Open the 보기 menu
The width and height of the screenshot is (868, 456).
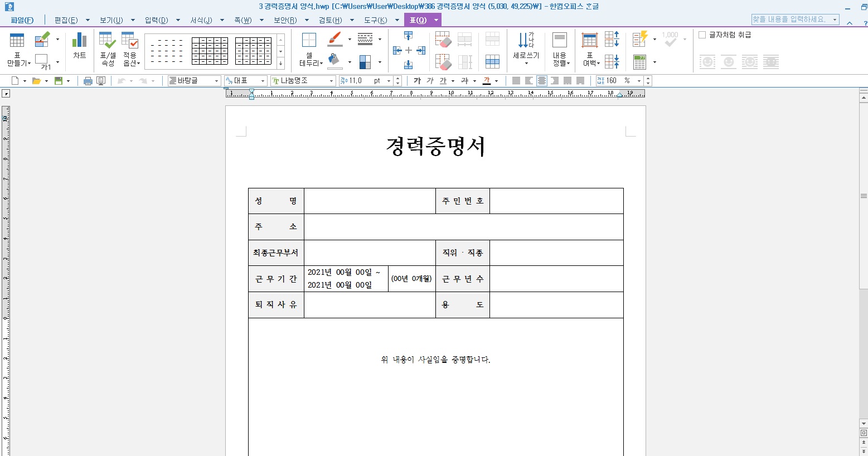(x=111, y=20)
